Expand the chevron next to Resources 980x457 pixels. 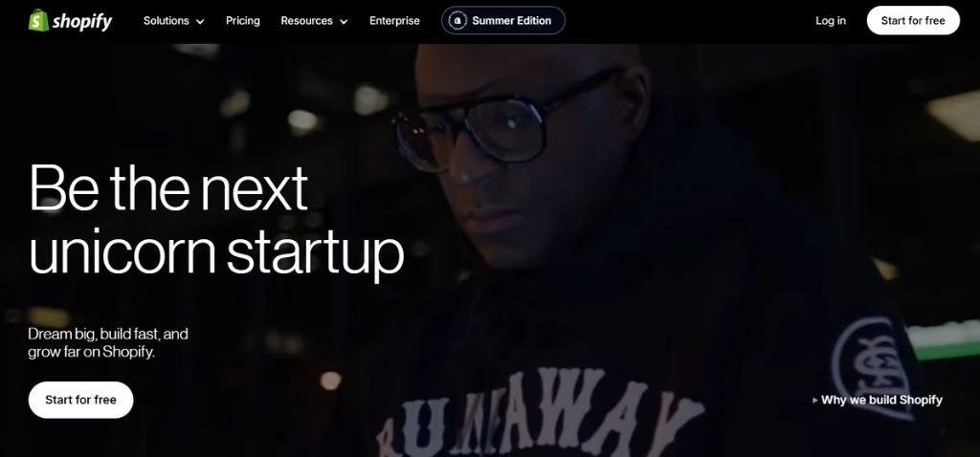[344, 21]
